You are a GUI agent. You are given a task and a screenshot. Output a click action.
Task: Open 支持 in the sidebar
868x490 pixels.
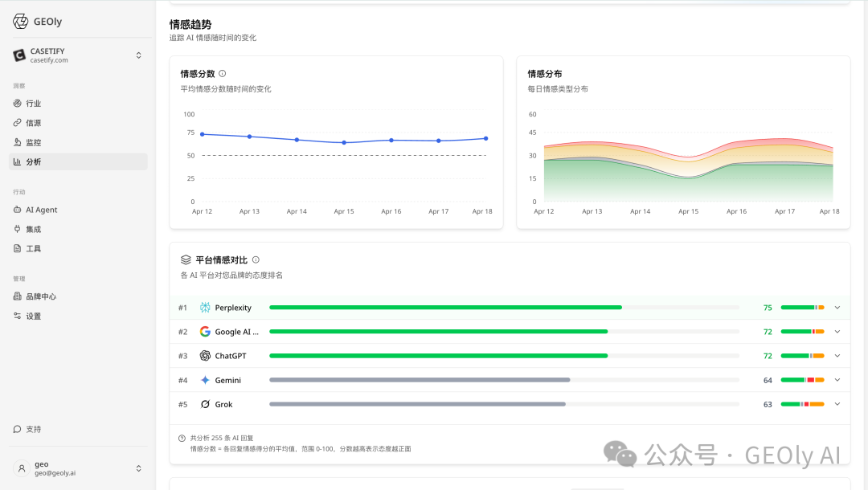(78, 429)
